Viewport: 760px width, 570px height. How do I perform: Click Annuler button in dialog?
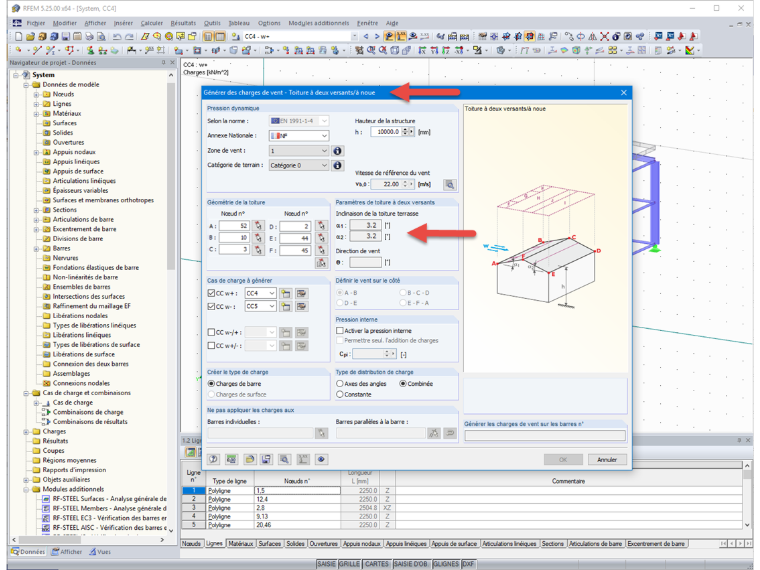[x=607, y=459]
